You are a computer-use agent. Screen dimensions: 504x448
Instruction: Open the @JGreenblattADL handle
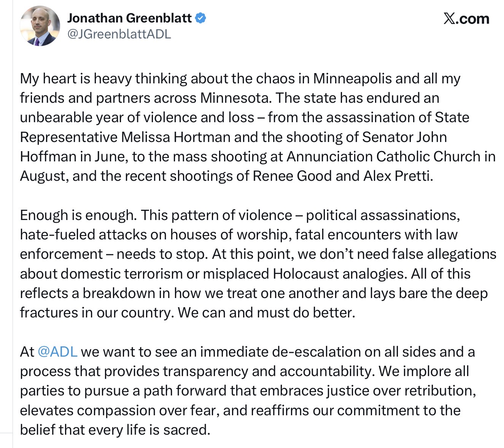pos(119,34)
